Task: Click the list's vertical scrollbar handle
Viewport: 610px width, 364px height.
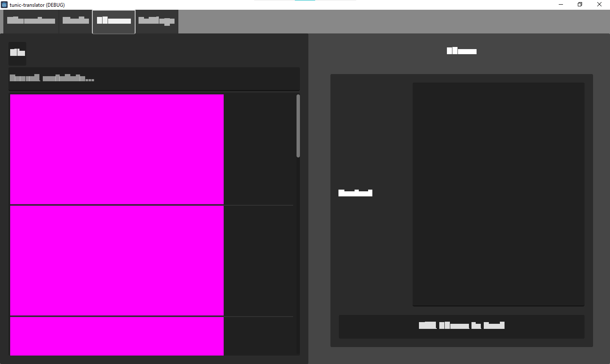Action: click(x=298, y=126)
